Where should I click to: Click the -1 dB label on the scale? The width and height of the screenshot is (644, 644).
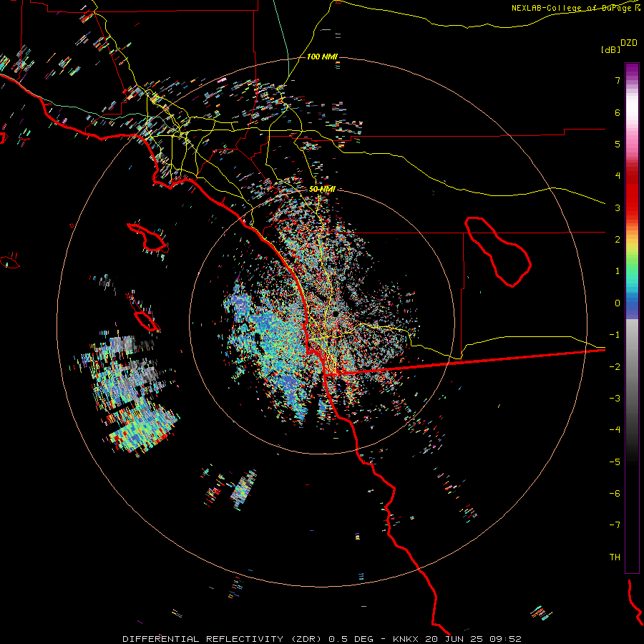(x=615, y=335)
